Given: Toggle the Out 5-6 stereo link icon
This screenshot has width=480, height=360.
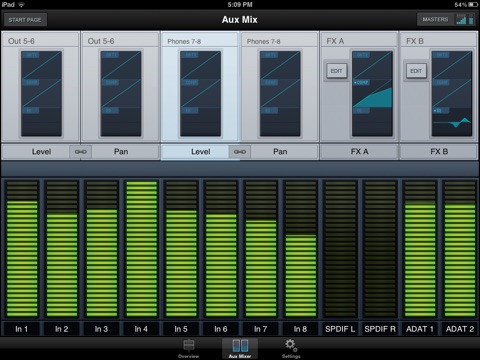Looking at the screenshot, I should click(80, 152).
